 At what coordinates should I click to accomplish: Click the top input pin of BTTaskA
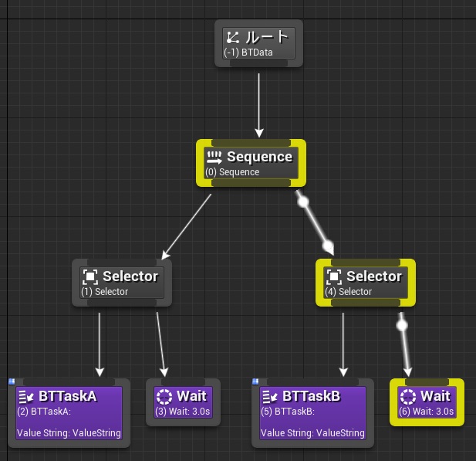(69, 382)
